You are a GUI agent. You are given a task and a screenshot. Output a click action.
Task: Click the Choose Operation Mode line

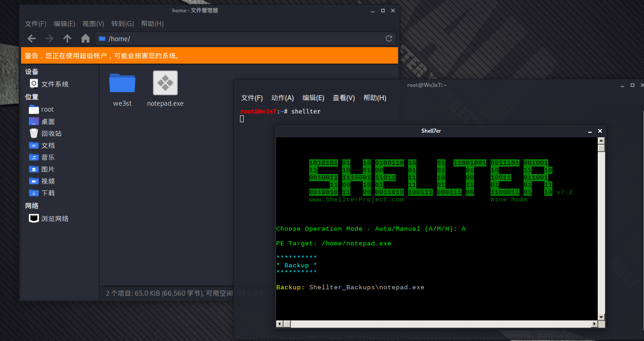pyautogui.click(x=371, y=229)
